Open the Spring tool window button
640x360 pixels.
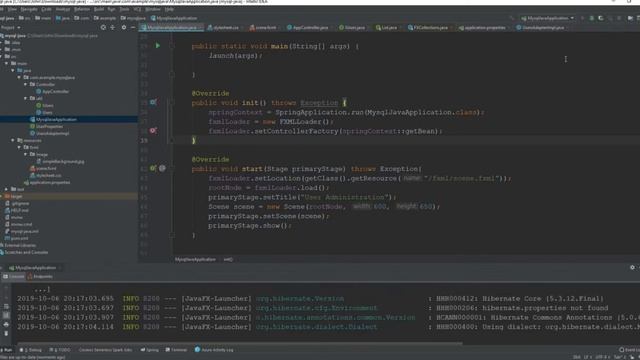150,350
